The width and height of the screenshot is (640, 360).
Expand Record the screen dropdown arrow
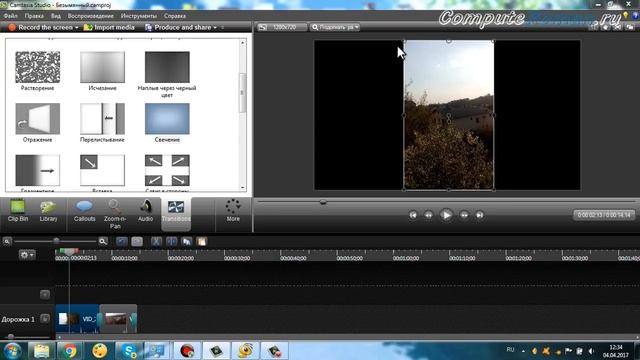[x=76, y=28]
